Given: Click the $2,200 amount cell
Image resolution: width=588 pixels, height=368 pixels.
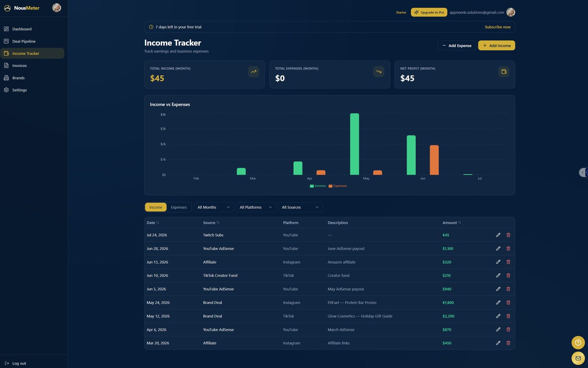Looking at the screenshot, I should [x=448, y=316].
